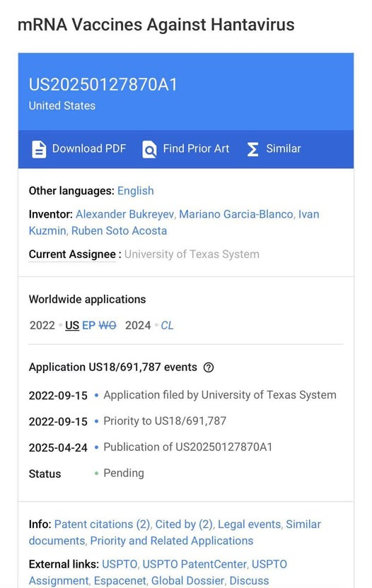
Task: Click the Find Prior Art label
Action: point(196,148)
